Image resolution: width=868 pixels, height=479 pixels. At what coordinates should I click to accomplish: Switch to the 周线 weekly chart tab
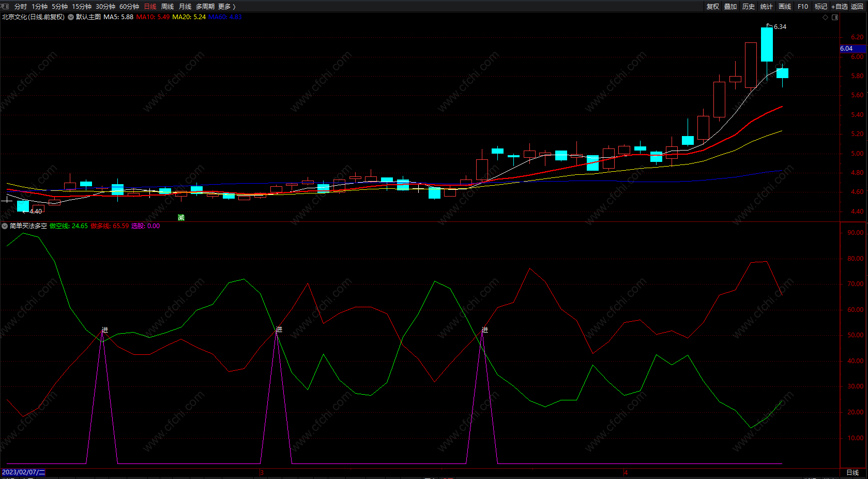167,6
